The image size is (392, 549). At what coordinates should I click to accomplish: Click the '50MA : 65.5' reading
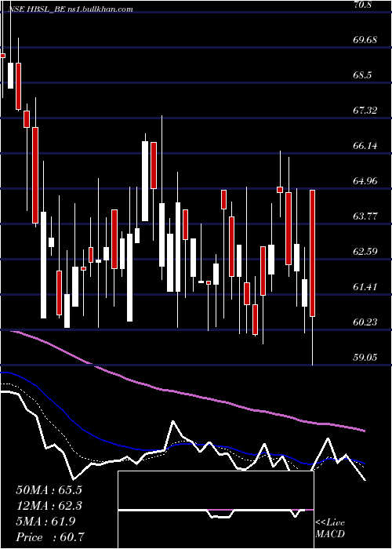pos(49,490)
